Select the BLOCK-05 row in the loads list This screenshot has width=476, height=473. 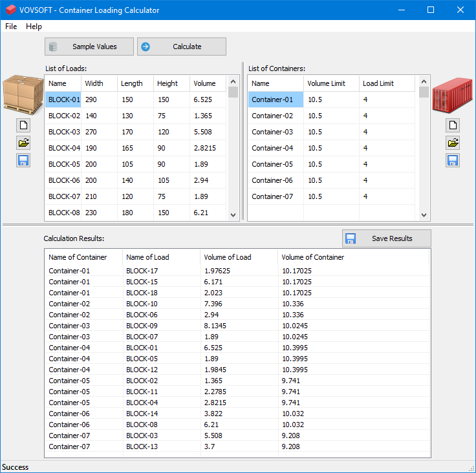(x=136, y=164)
